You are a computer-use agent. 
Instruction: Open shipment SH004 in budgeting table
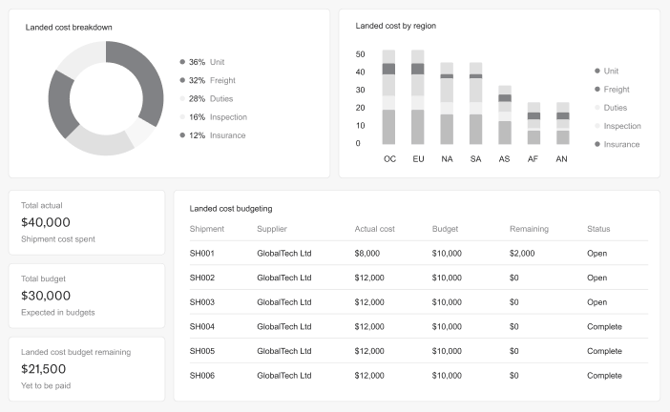click(x=203, y=326)
